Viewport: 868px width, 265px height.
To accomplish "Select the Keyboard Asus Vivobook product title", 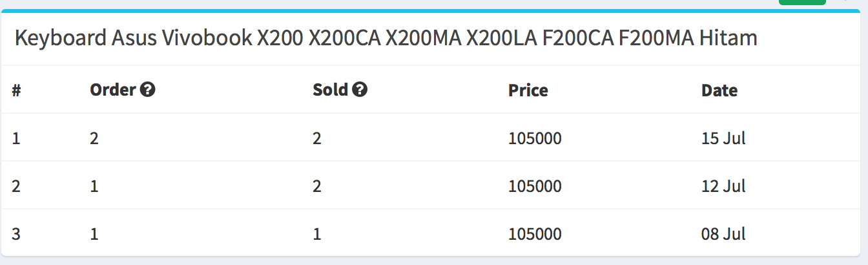I will pyautogui.click(x=386, y=38).
